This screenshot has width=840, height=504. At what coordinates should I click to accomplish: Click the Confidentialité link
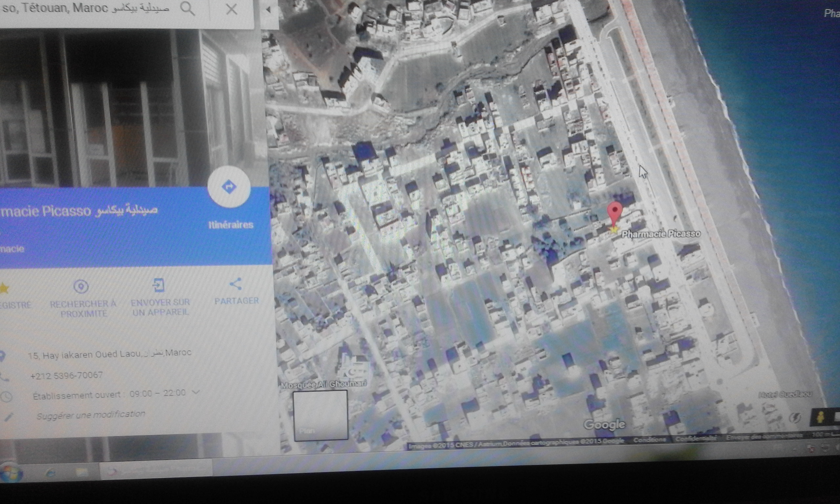point(696,438)
